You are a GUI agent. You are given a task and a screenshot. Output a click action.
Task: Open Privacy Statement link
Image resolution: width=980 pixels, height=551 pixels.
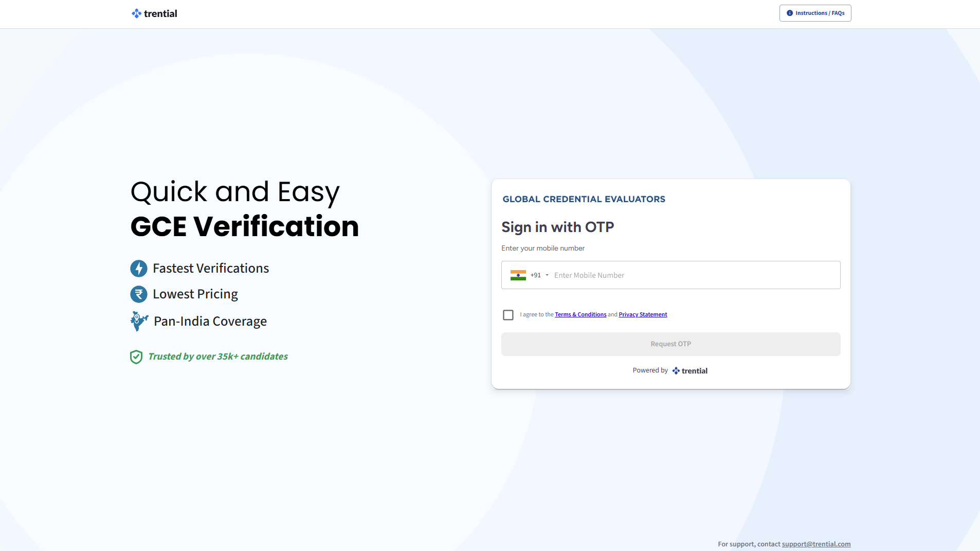coord(643,314)
